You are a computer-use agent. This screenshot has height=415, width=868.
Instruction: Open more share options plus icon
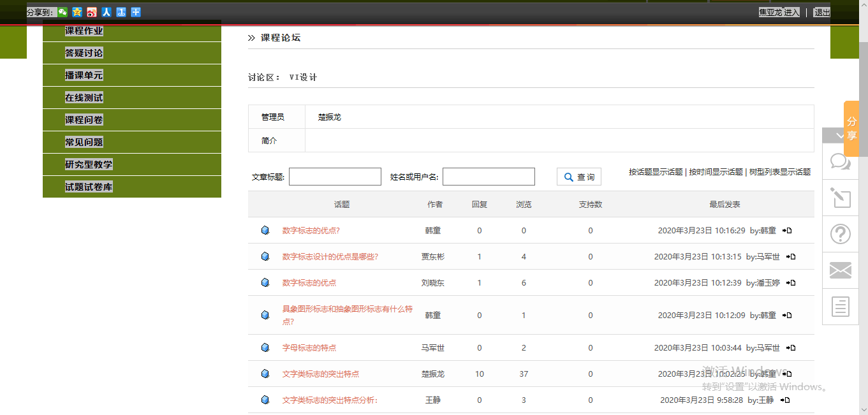[136, 12]
